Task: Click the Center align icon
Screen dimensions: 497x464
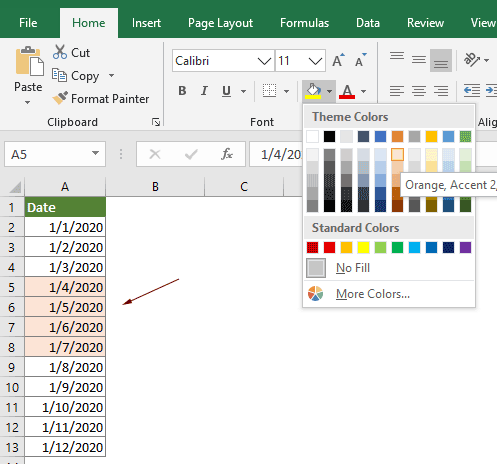Action: [x=419, y=91]
